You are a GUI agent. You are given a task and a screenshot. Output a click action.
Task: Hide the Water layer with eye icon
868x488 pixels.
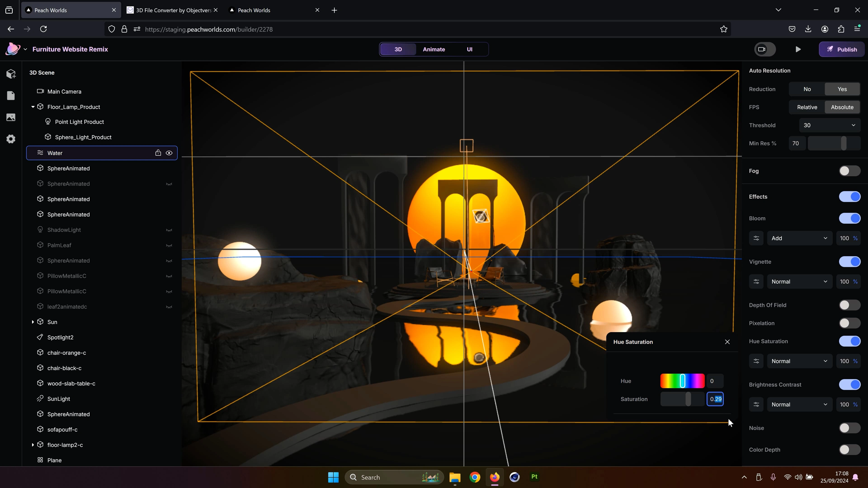169,153
